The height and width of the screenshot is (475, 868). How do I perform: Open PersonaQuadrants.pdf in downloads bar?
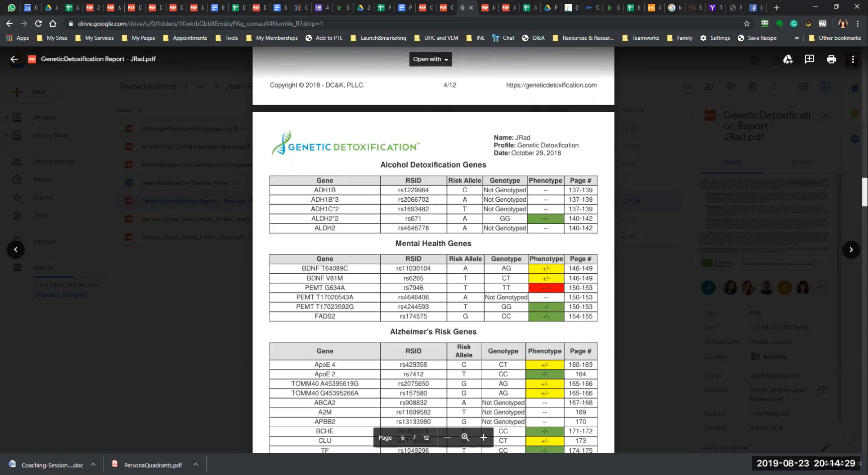(147, 465)
